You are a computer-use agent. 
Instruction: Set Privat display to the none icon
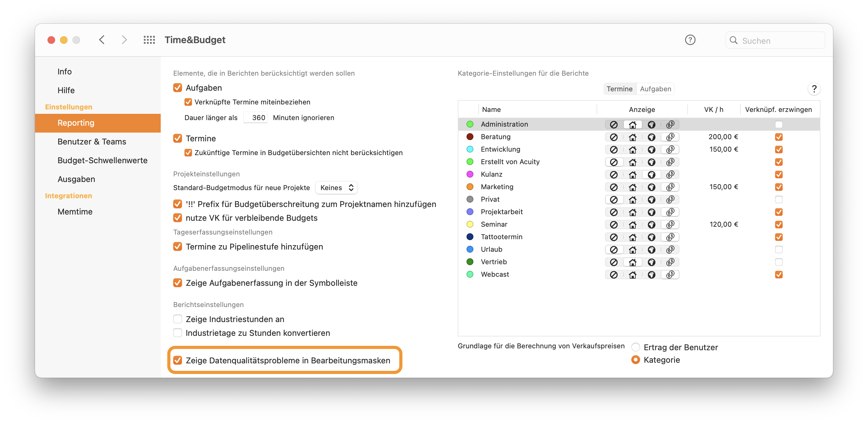click(613, 199)
